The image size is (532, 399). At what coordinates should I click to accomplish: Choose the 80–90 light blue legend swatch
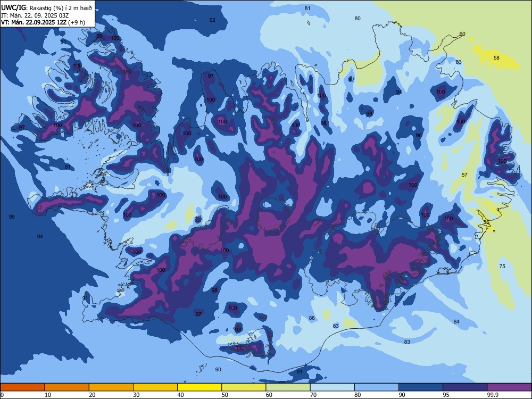coord(377,387)
